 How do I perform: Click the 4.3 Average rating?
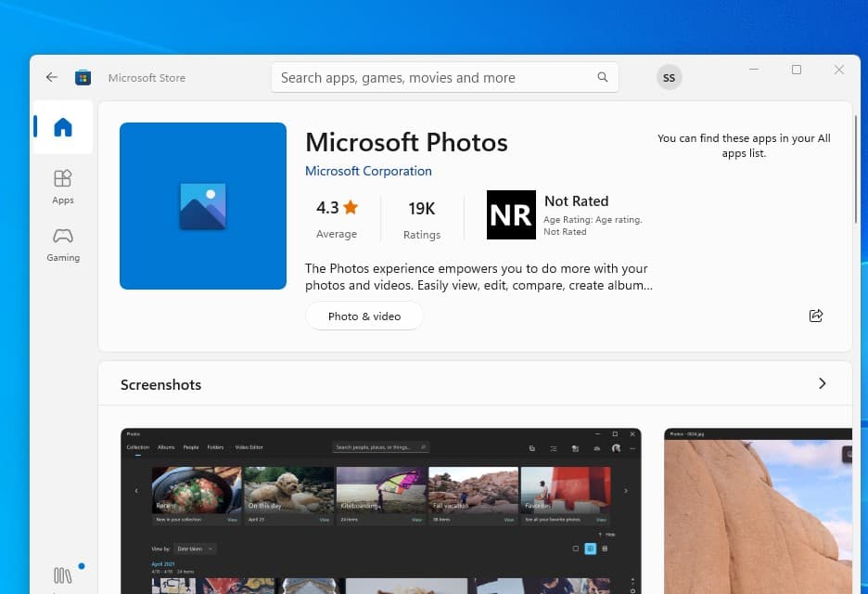(x=337, y=217)
